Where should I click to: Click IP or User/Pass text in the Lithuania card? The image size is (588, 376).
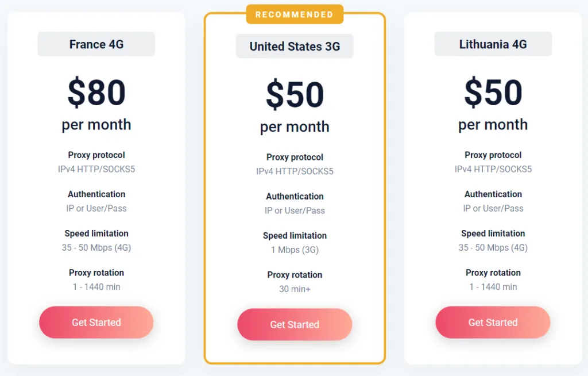point(493,208)
